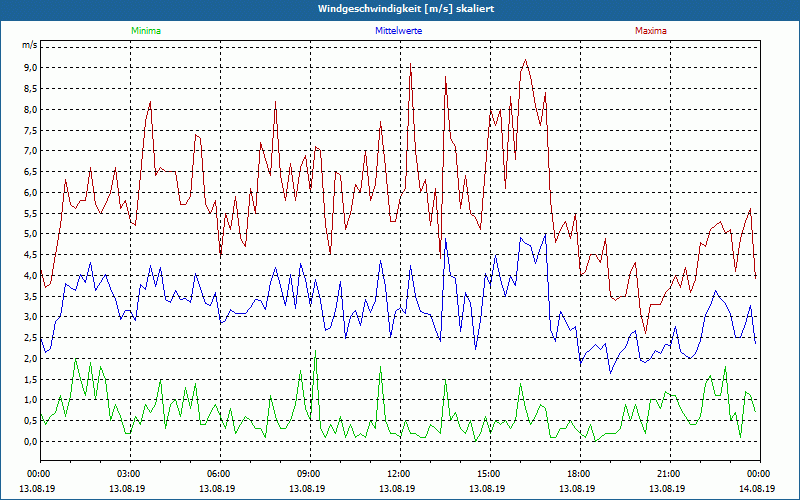Click the 0,5 y-axis value
Image resolution: width=800 pixels, height=500 pixels.
(31, 421)
